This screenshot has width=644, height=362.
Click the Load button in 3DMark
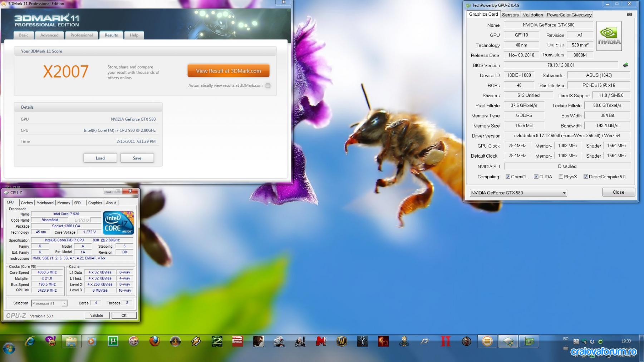100,158
